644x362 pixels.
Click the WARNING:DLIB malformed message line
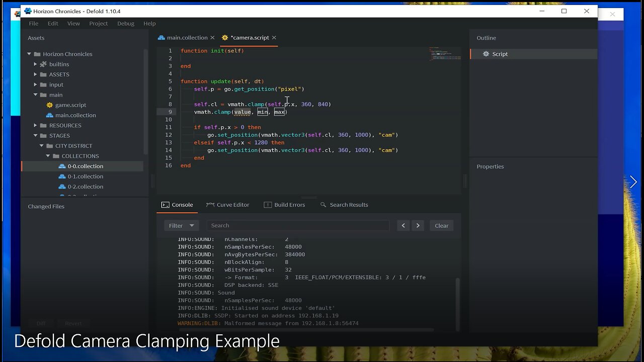(268, 323)
